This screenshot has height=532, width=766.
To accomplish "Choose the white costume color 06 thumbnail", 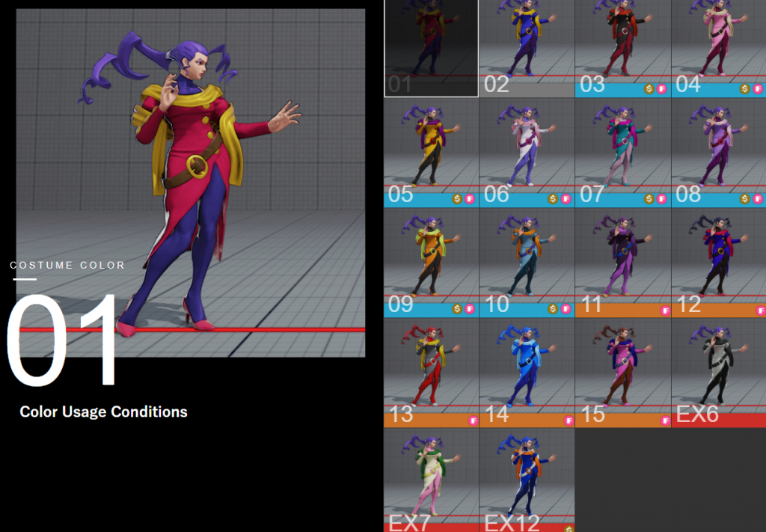I will [x=527, y=153].
